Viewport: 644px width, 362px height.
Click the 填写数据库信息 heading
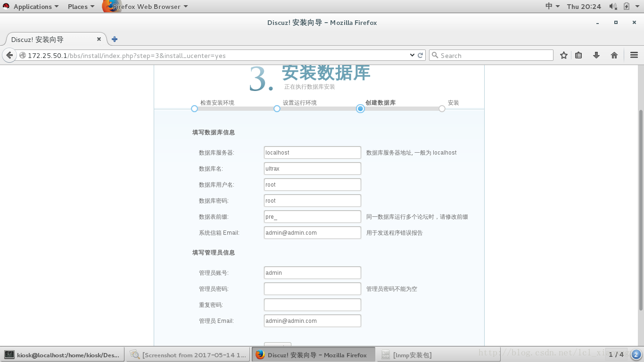click(x=214, y=132)
